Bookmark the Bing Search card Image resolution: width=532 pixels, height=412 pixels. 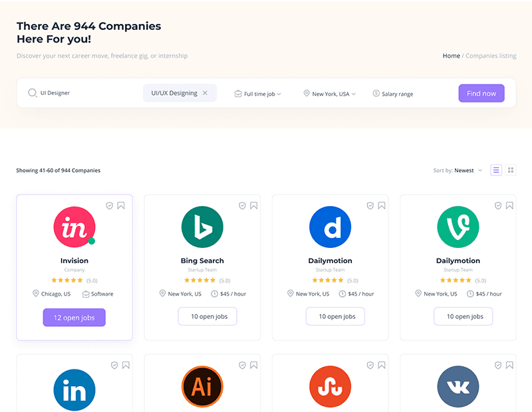pos(253,206)
